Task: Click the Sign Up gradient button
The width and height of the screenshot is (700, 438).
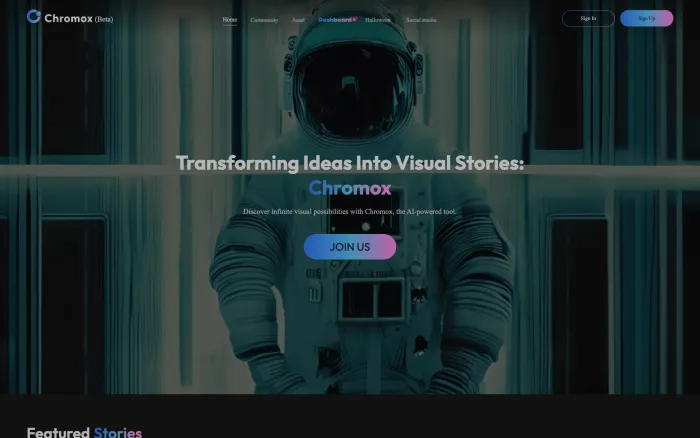Action: (x=646, y=18)
